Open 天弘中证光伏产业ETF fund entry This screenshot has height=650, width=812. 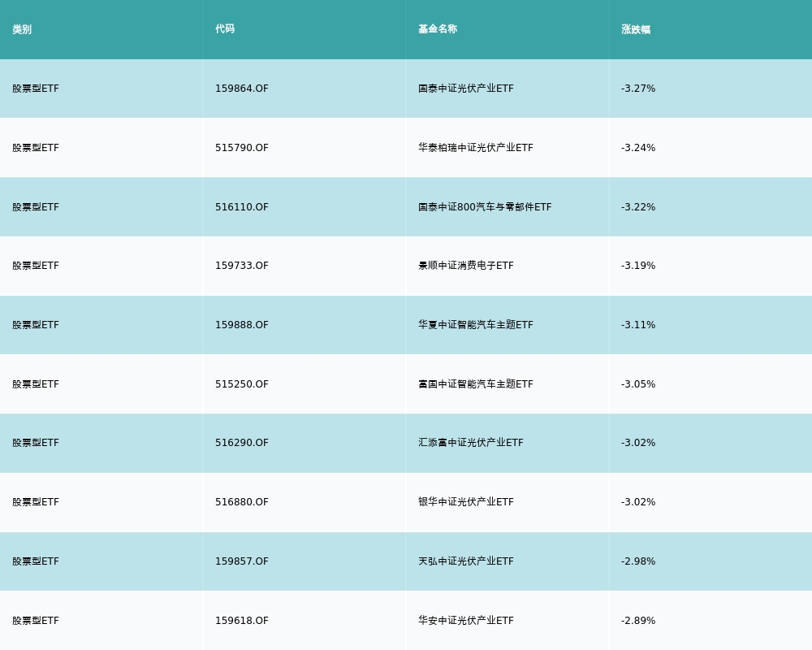click(x=466, y=561)
